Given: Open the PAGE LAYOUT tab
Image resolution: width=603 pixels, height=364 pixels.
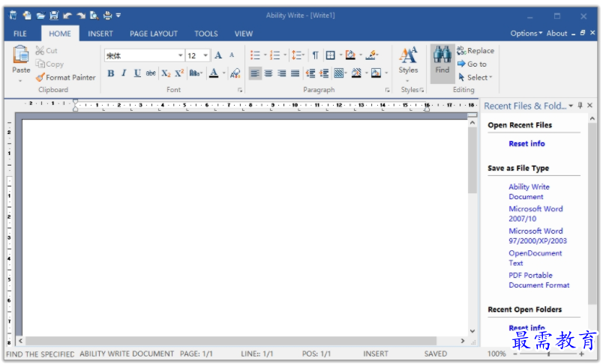Looking at the screenshot, I should coord(154,34).
